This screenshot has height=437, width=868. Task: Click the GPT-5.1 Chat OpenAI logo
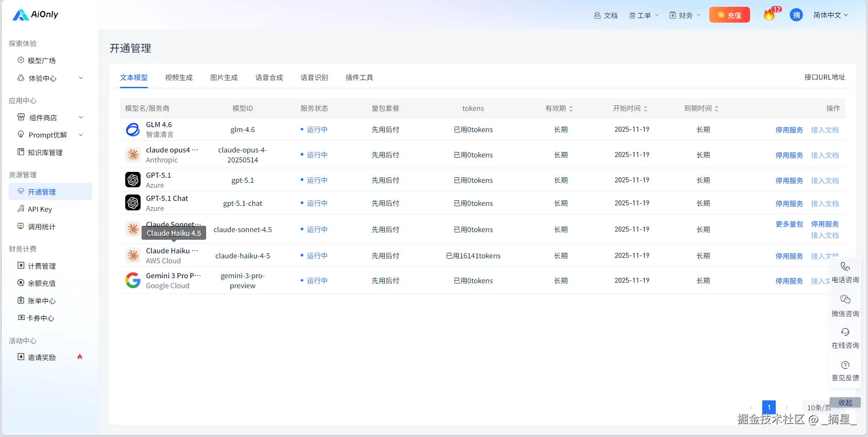click(133, 203)
